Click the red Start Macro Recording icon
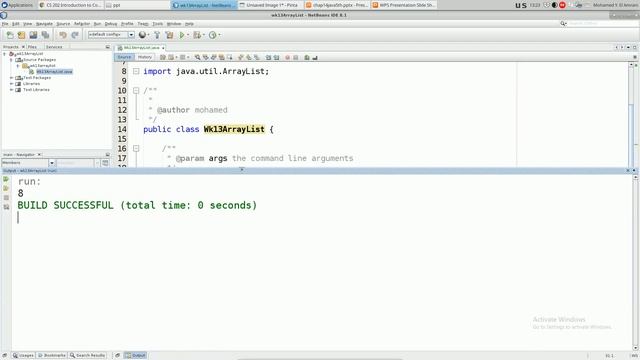The width and height of the screenshot is (640, 360). point(287,58)
